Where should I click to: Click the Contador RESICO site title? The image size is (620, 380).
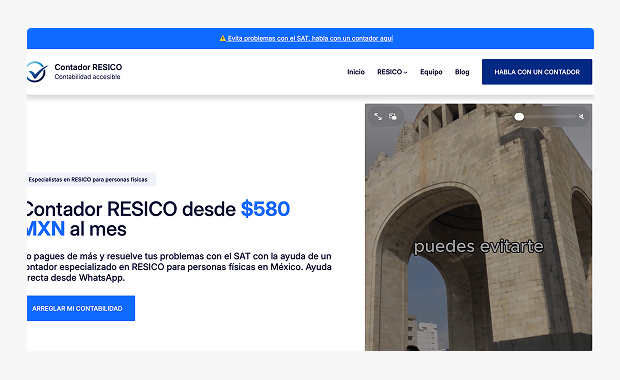pyautogui.click(x=88, y=67)
